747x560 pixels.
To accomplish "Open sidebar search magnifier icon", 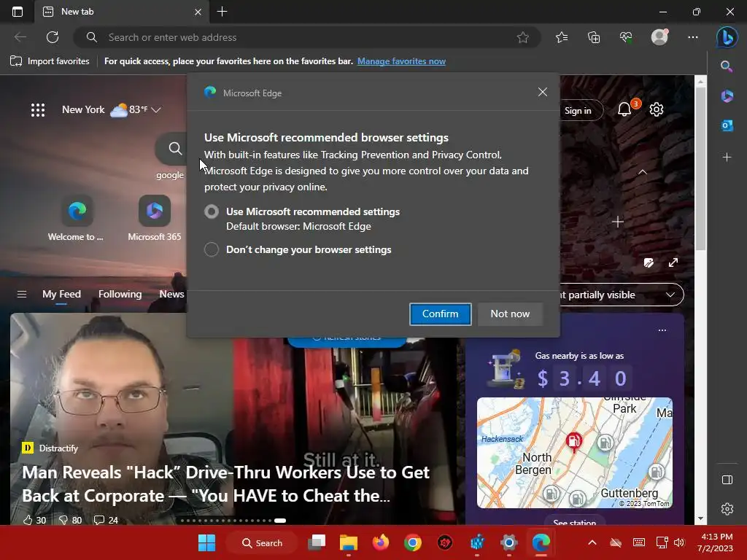I will (x=727, y=66).
